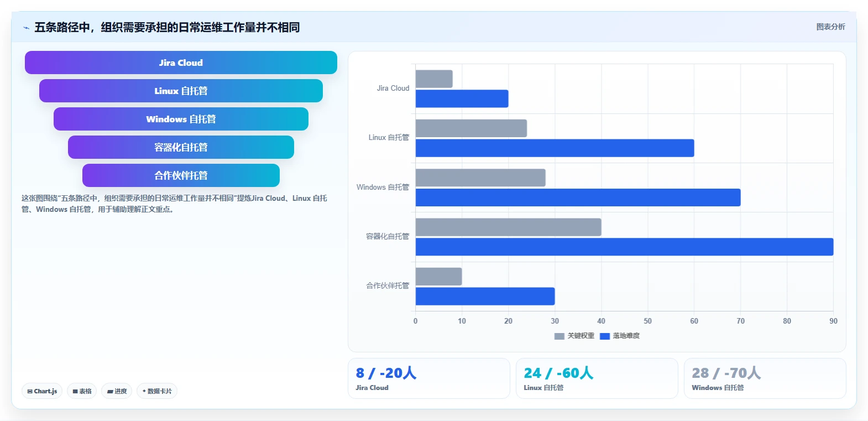Viewport: 868px width, 421px height.
Task: Click the 容器化自托管 funnel bar
Action: 181,147
